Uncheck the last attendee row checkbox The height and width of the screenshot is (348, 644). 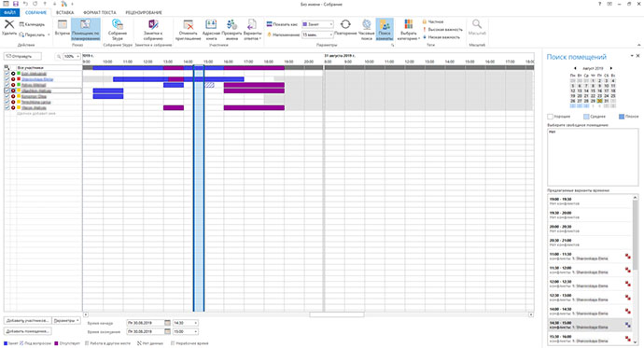(7, 107)
